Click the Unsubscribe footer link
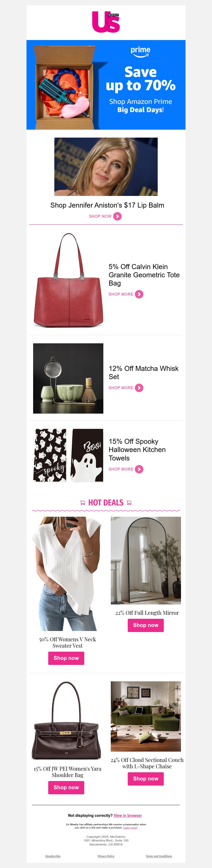 point(53,856)
